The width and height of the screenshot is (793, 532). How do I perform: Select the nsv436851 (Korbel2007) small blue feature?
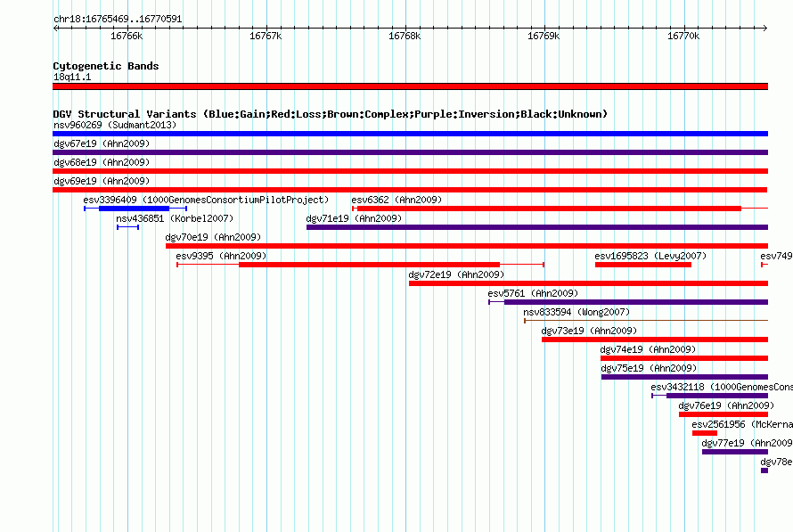128,227
